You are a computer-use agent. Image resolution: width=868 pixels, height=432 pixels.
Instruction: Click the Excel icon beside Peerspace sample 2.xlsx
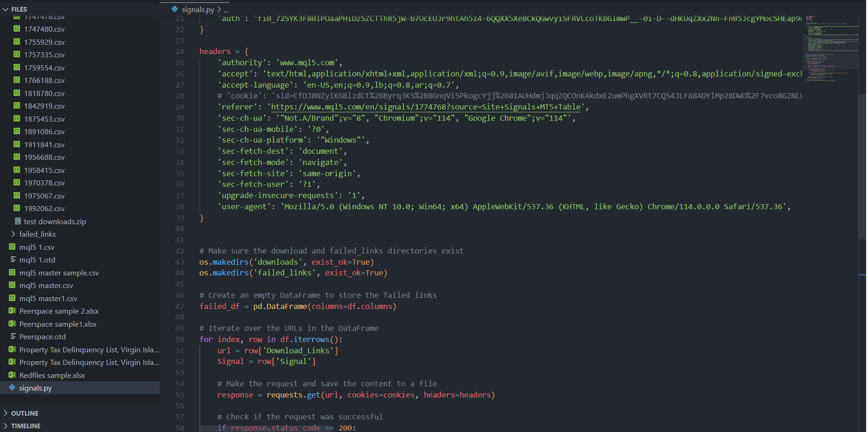point(12,310)
